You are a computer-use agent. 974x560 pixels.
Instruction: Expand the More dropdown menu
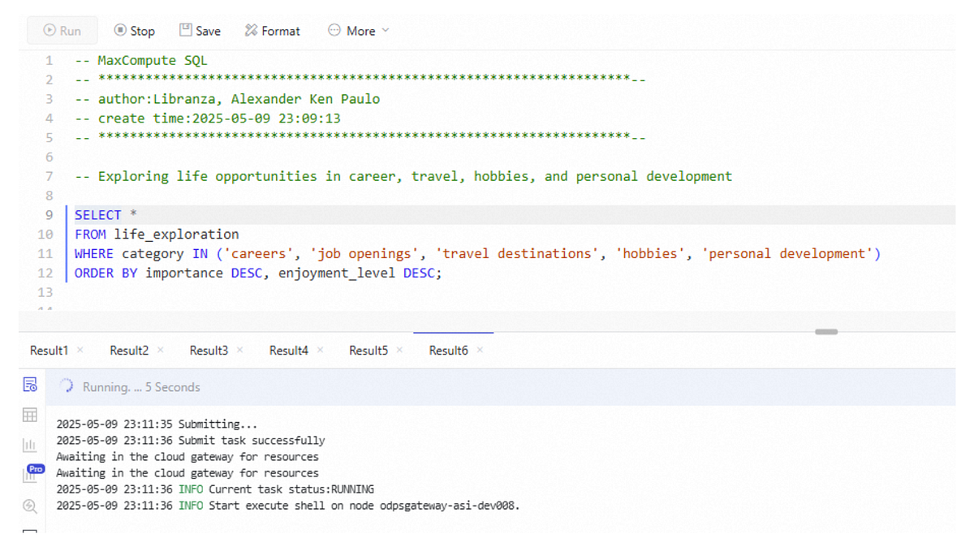pyautogui.click(x=358, y=31)
